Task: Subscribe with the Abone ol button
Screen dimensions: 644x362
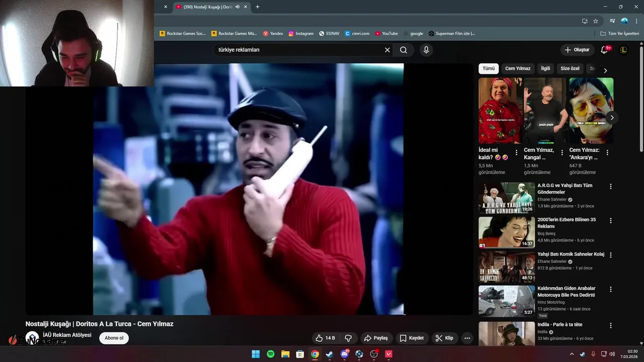Action: (114, 338)
